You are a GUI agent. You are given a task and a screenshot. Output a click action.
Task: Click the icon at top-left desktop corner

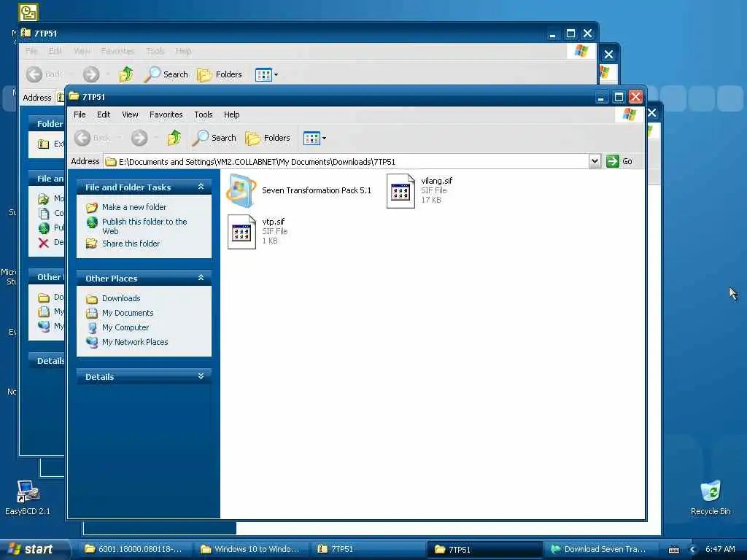(28, 12)
